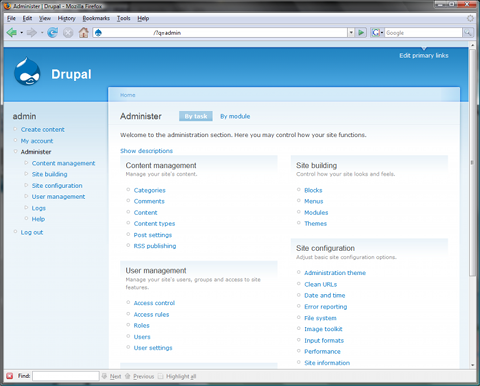Open the View menu

click(x=45, y=18)
